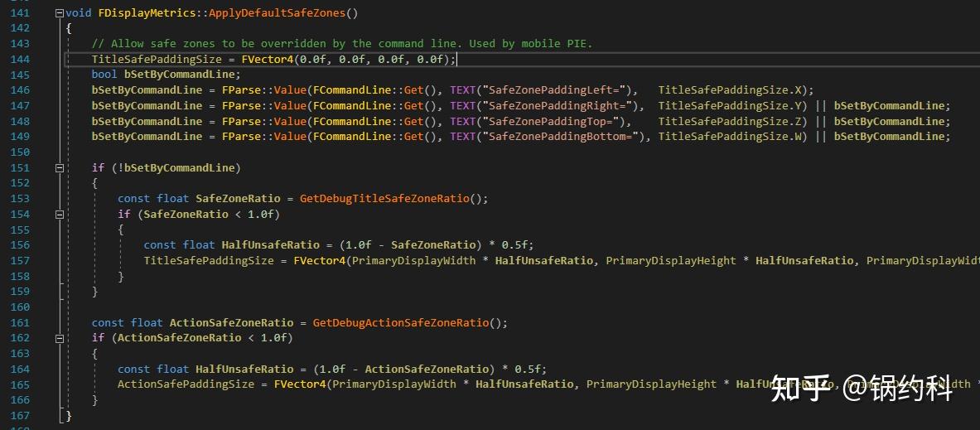980x430 pixels.
Task: Collapse the ApplyDefaultSafeZones function at line 141
Action: [60, 12]
